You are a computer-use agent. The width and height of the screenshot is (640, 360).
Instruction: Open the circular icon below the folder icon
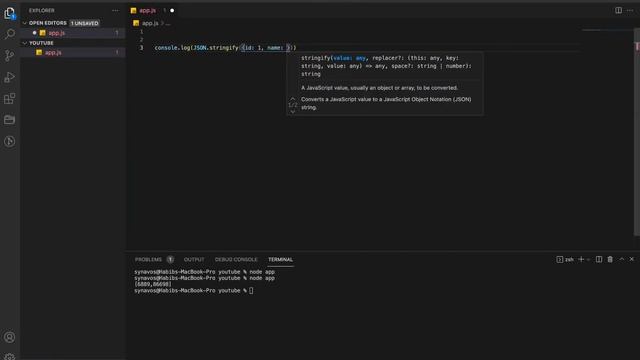pos(9,141)
